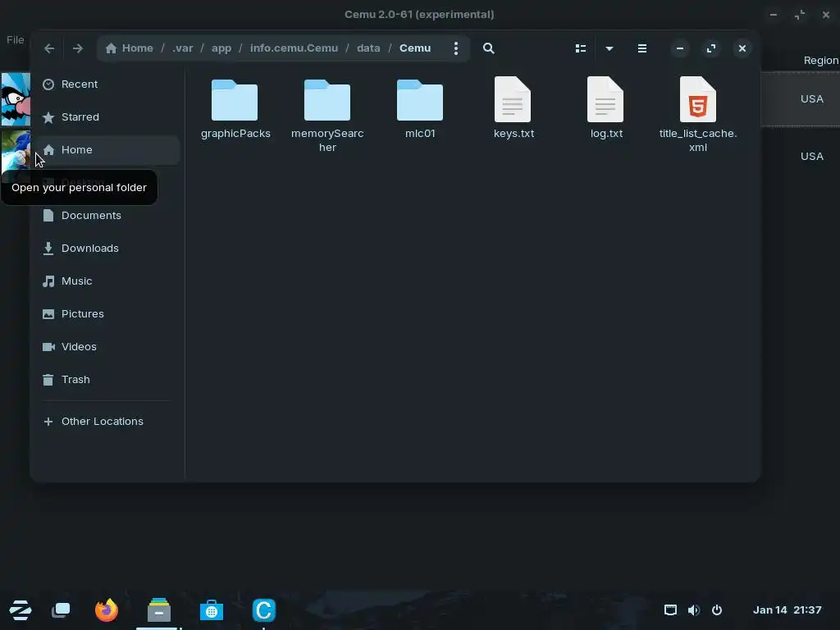Image resolution: width=840 pixels, height=630 pixels.
Task: Select the Wario game thumbnail in Cemu
Action: coord(16,99)
